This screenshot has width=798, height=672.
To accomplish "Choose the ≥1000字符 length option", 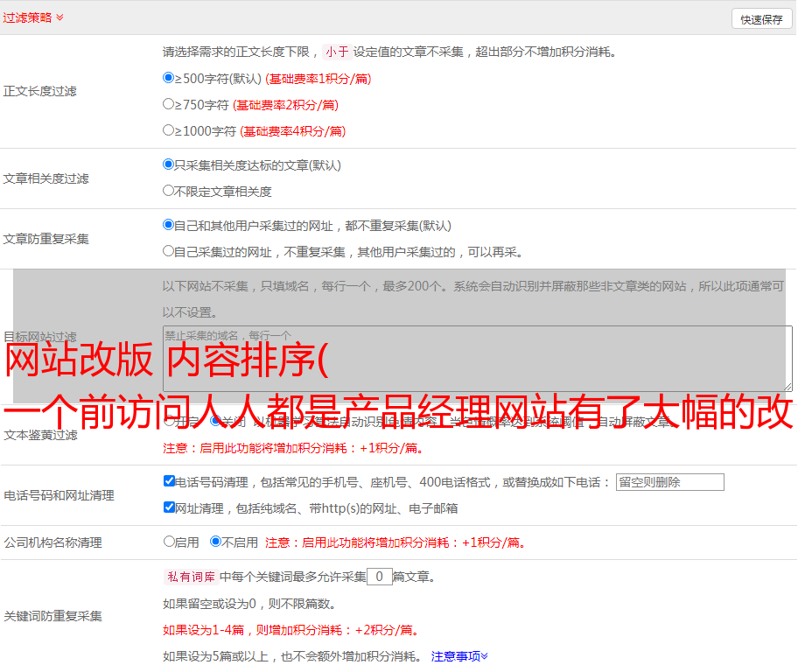I will point(169,130).
